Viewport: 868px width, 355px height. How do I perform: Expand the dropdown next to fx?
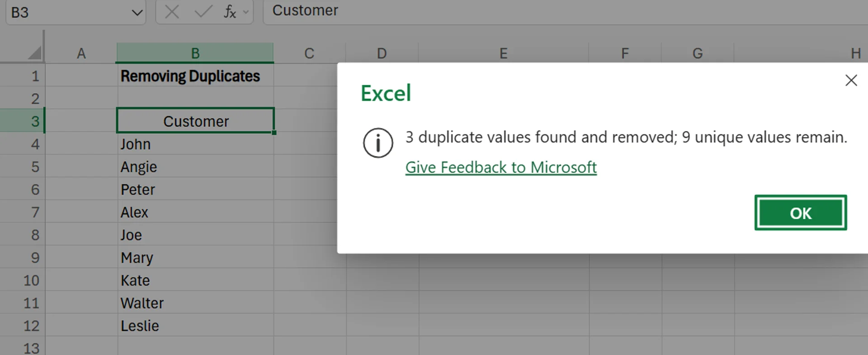(x=246, y=12)
